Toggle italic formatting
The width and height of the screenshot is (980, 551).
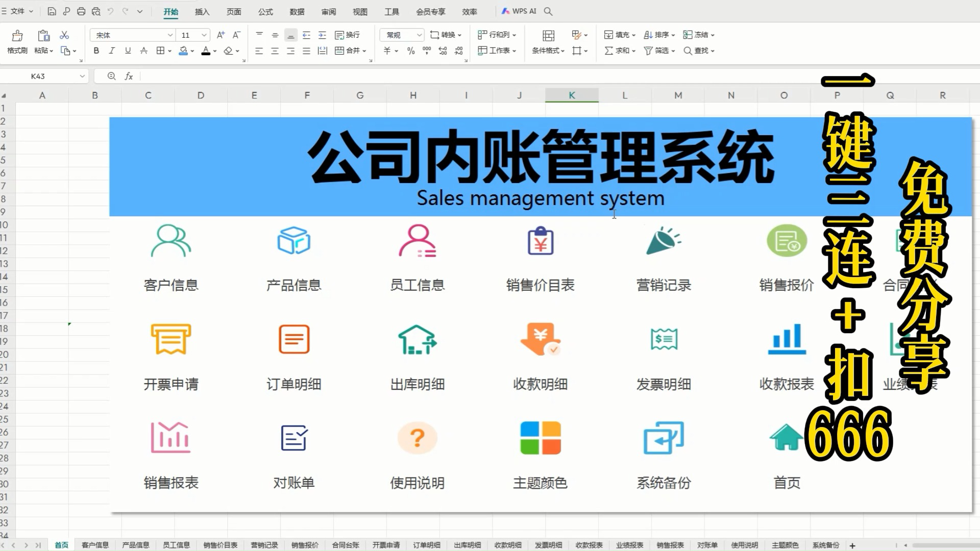click(x=112, y=51)
